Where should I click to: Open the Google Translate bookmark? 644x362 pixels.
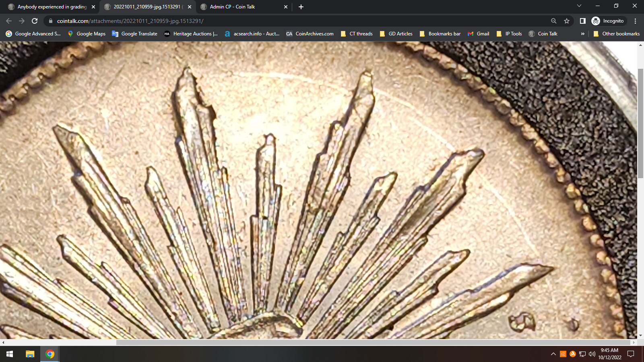click(x=135, y=34)
